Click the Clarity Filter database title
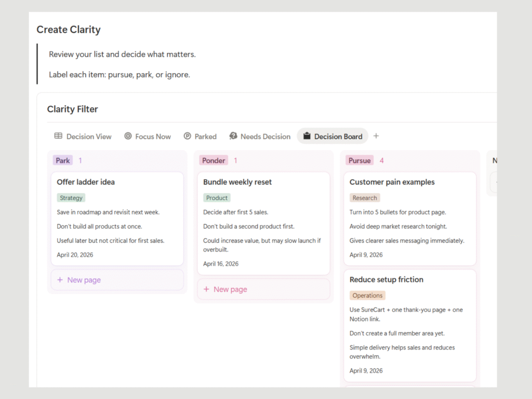This screenshot has width=532, height=399. 72,109
